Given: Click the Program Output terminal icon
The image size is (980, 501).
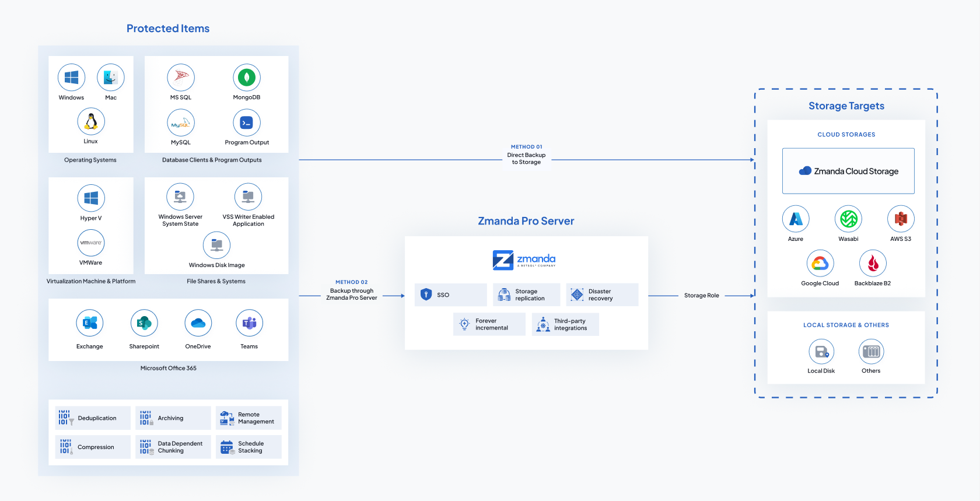Looking at the screenshot, I should tap(247, 122).
